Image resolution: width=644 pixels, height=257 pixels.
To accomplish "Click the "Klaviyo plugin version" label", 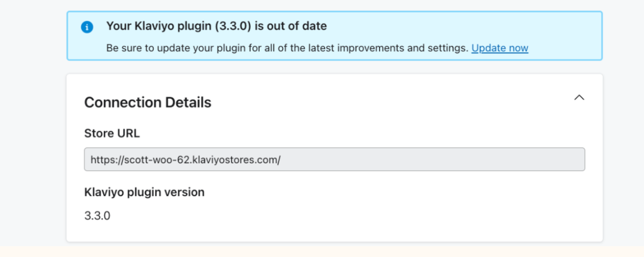I will pos(144,192).
